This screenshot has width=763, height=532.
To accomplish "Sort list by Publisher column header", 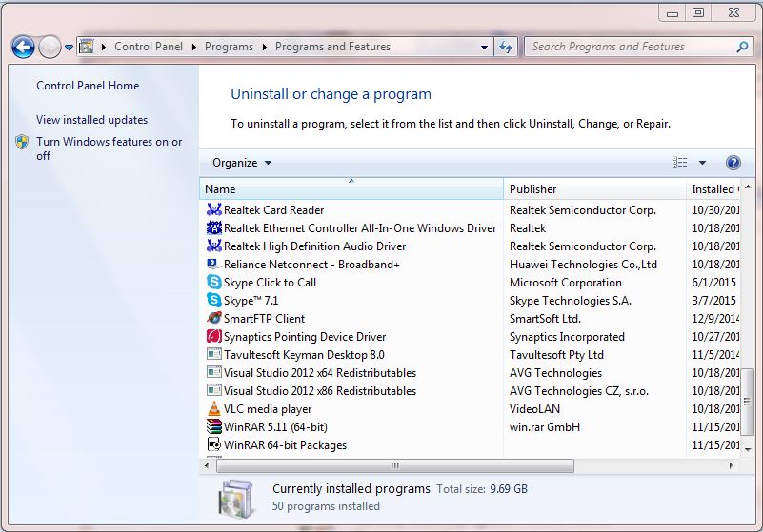I will pos(533,189).
